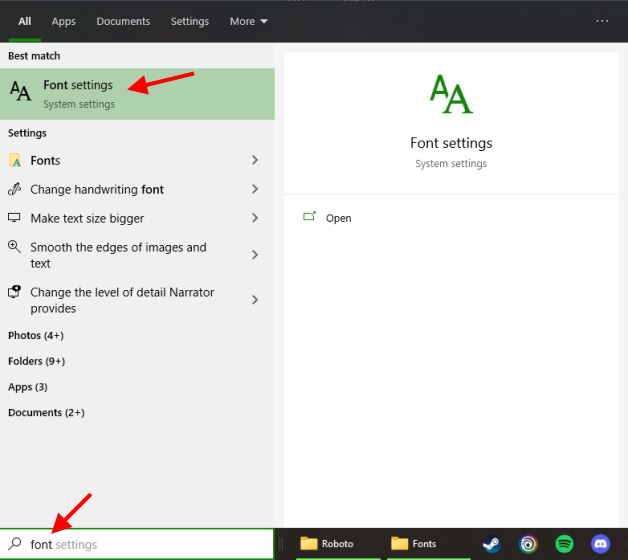The height and width of the screenshot is (560, 628).
Task: Show Documents (2+) results
Action: pos(46,412)
